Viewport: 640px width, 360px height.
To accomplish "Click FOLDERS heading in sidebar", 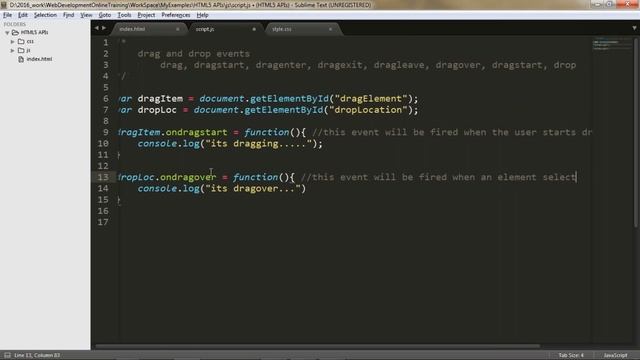I will pyautogui.click(x=15, y=24).
